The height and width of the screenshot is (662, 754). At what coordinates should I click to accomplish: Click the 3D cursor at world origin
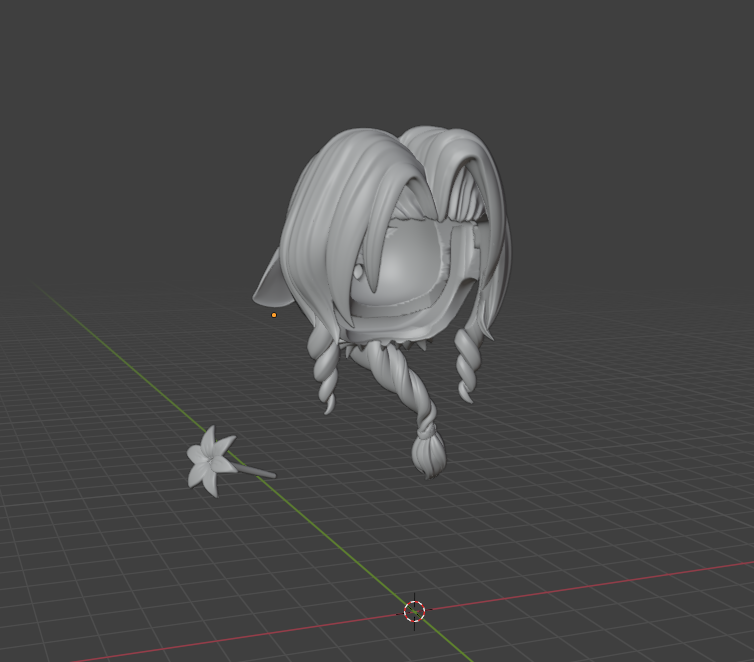click(x=414, y=610)
